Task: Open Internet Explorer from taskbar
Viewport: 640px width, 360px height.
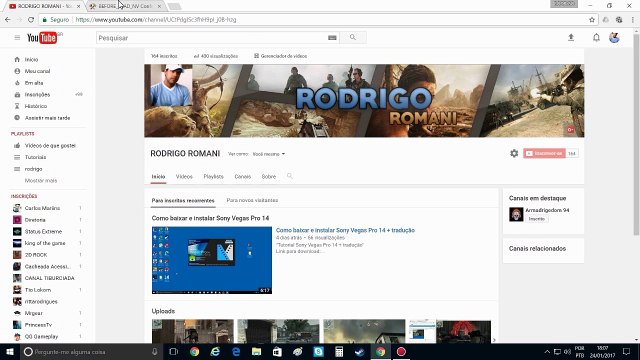Action: point(215,351)
